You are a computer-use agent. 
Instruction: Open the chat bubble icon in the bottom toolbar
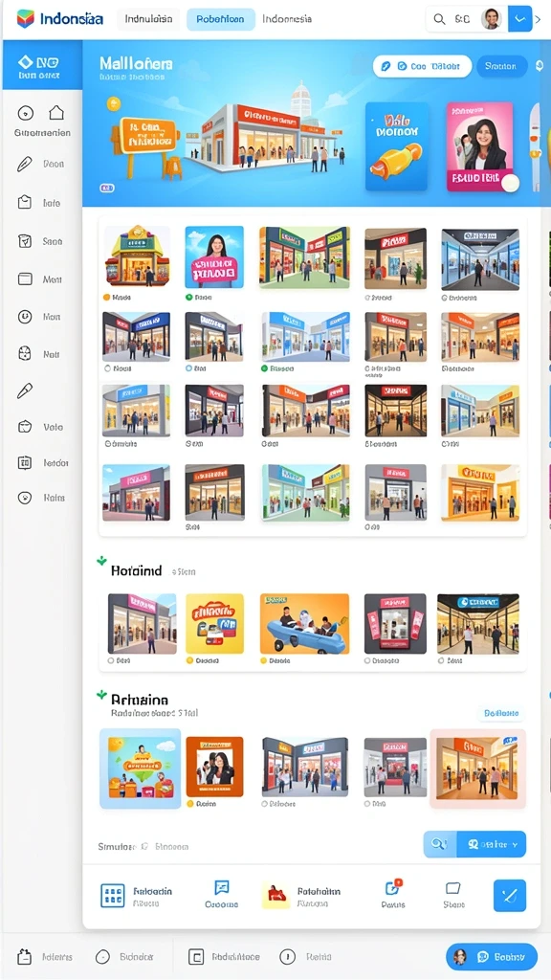(222, 887)
